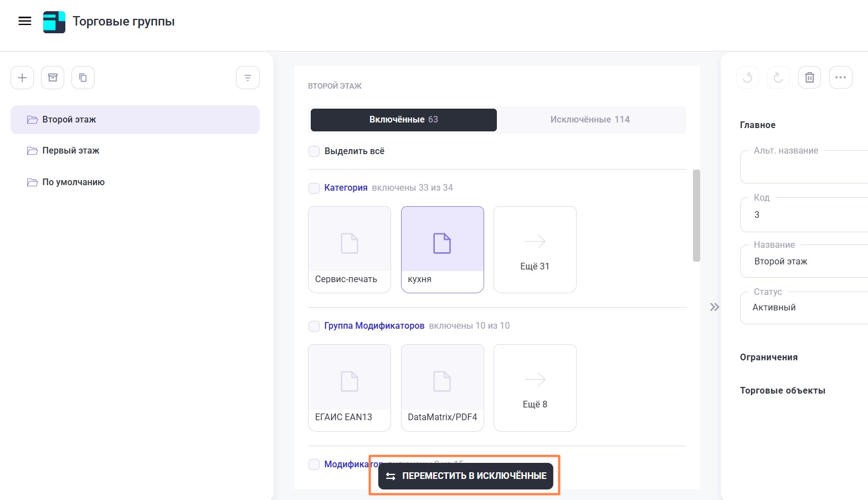Click the undo arrow icon
The image size is (868, 500).
(x=747, y=78)
